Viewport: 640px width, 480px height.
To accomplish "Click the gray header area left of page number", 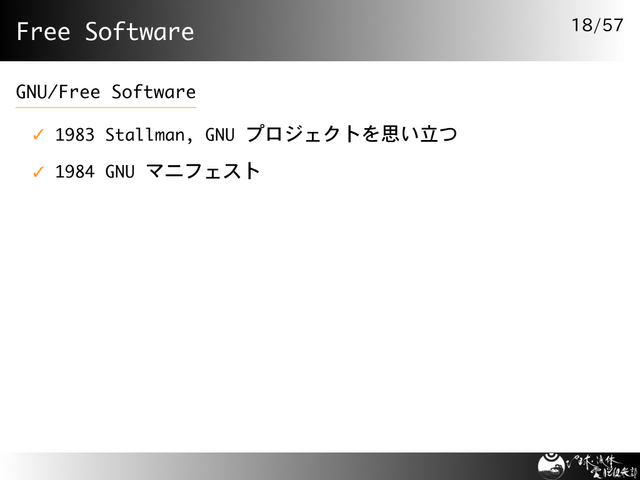I will [480, 30].
